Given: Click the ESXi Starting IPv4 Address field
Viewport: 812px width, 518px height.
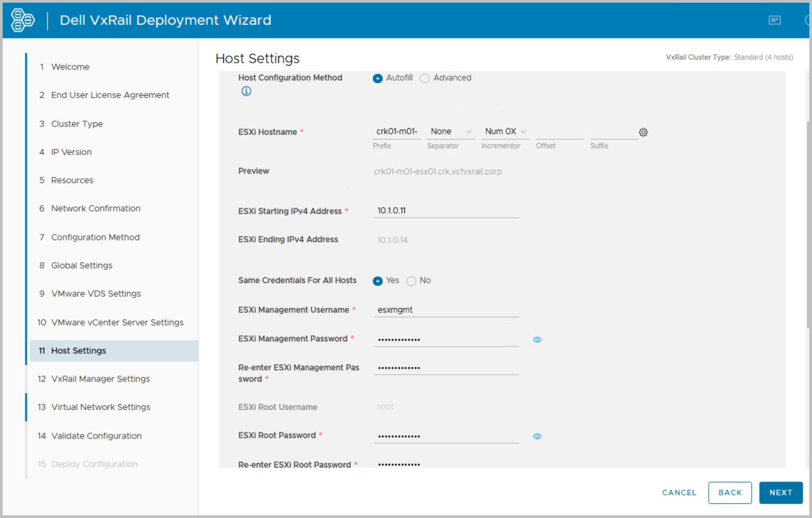Looking at the screenshot, I should pyautogui.click(x=446, y=211).
